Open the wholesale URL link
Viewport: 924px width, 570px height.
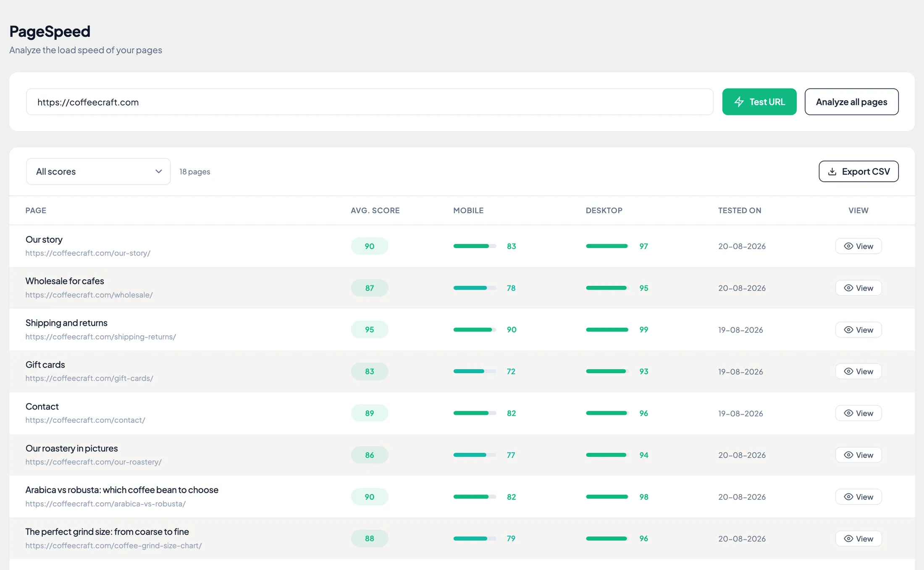[x=89, y=295]
